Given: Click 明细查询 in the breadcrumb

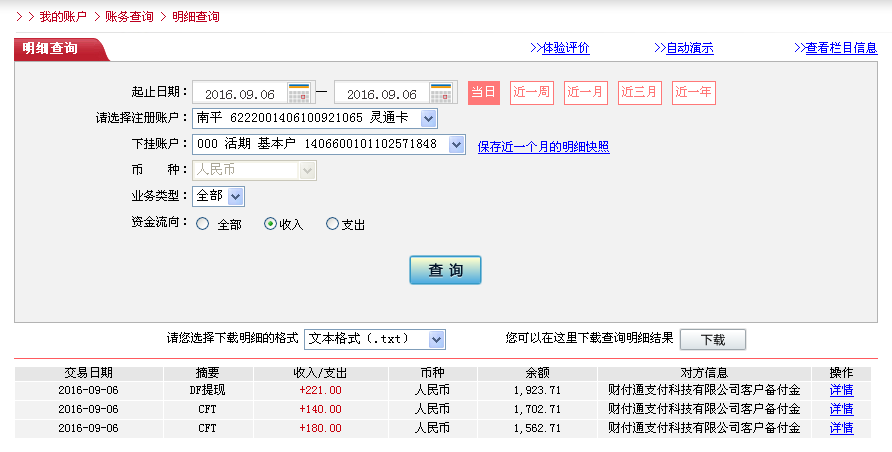Looking at the screenshot, I should [x=196, y=16].
